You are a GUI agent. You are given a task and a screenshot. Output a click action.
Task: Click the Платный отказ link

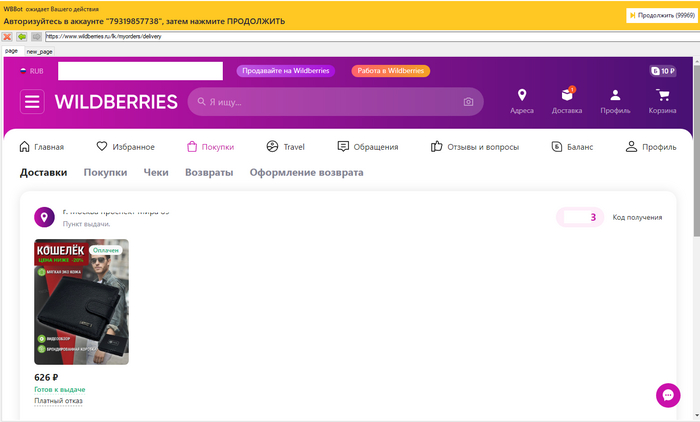tap(58, 401)
